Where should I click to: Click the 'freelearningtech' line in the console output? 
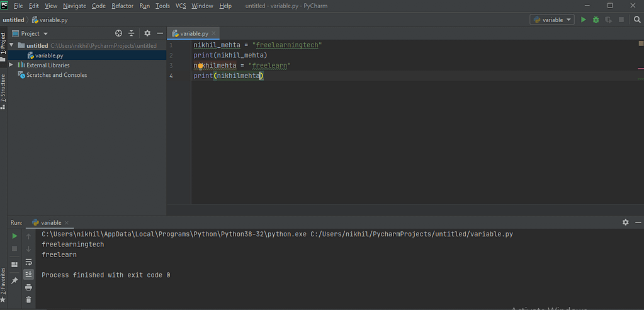coord(72,244)
